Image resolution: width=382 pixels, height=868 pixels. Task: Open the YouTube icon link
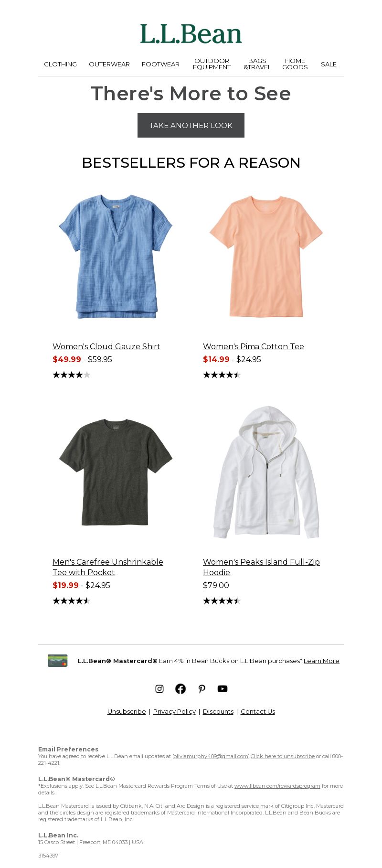click(x=223, y=689)
